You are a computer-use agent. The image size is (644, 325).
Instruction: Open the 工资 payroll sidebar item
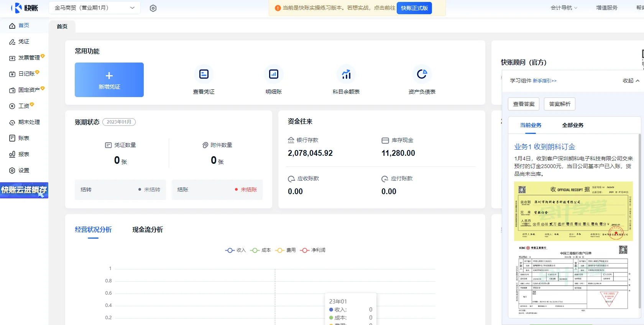pos(24,106)
